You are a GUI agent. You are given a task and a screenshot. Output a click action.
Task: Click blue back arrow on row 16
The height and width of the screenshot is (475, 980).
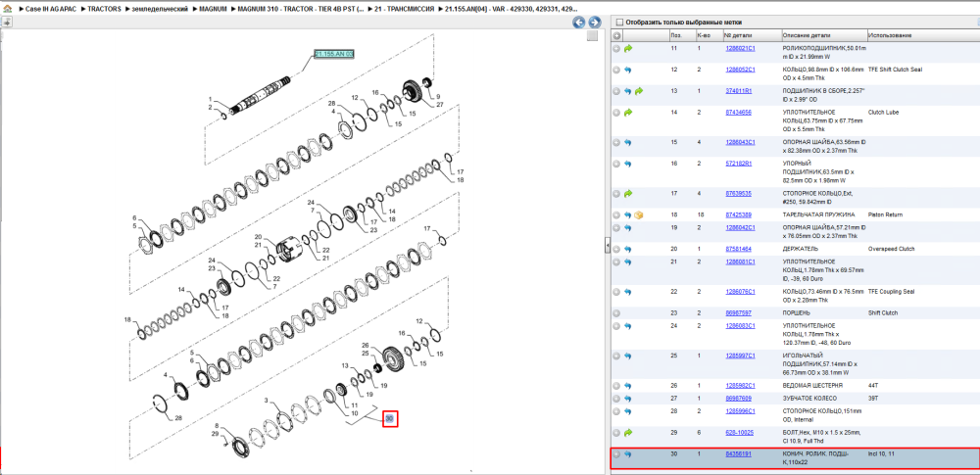[628, 164]
